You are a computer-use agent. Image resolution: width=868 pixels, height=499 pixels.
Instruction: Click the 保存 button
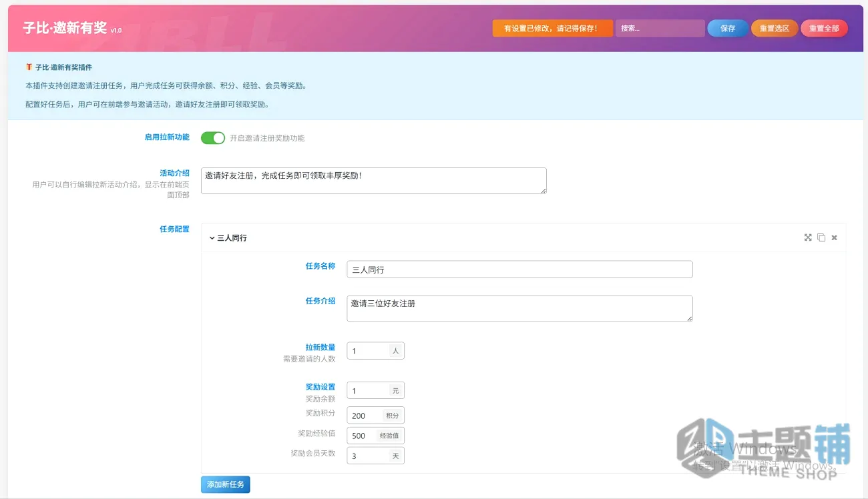tap(728, 28)
